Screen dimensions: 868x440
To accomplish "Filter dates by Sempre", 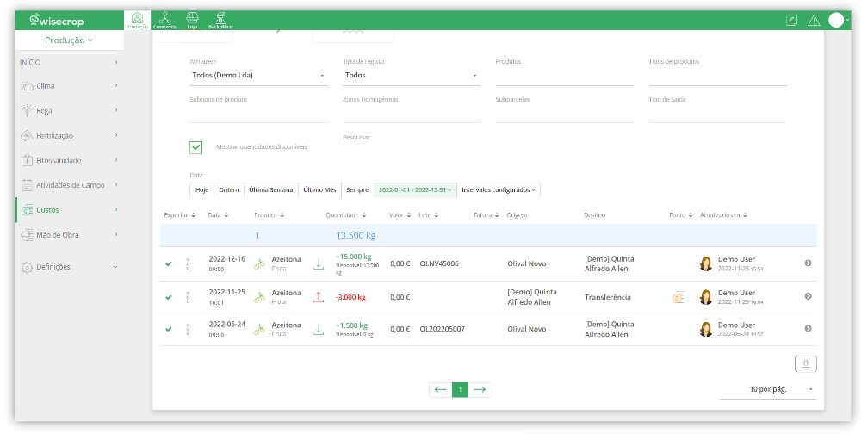I will 357,189.
